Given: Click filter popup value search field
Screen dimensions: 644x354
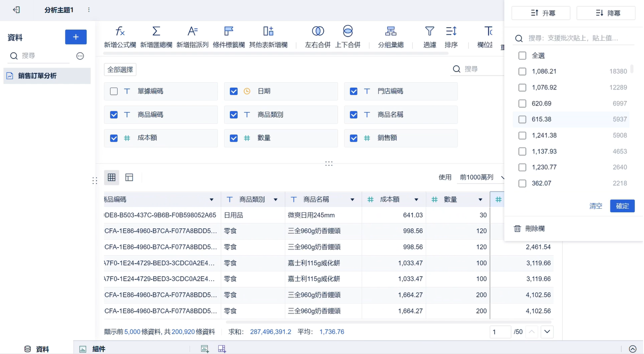Looking at the screenshot, I should pos(574,38).
